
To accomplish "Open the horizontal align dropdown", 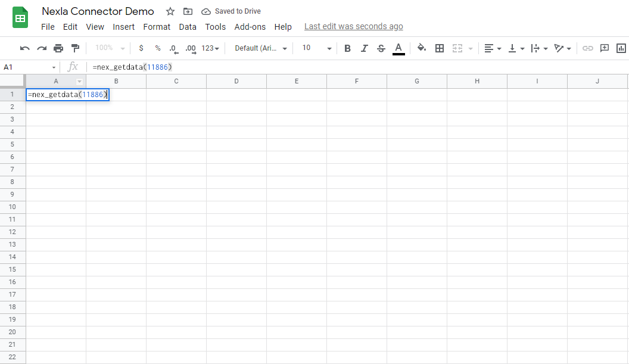I will [493, 48].
